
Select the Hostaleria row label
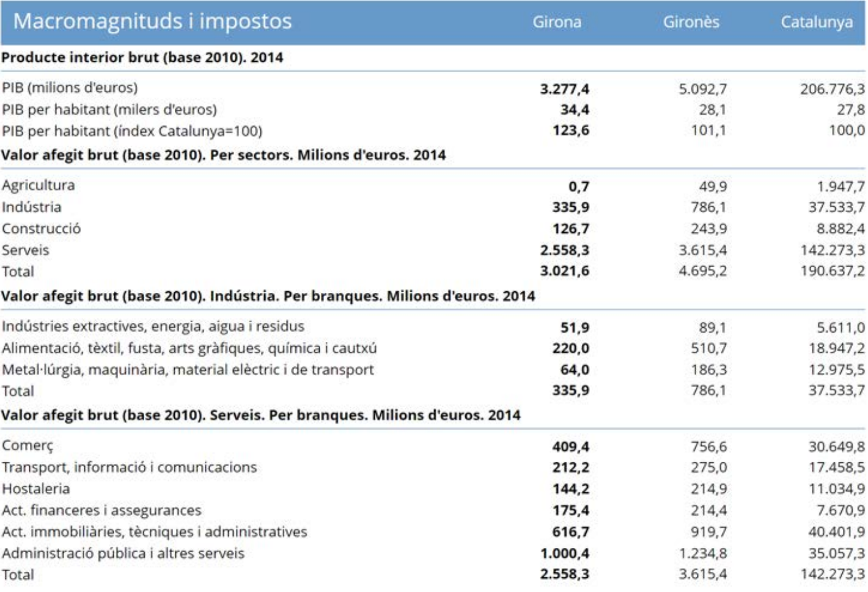pyautogui.click(x=36, y=489)
